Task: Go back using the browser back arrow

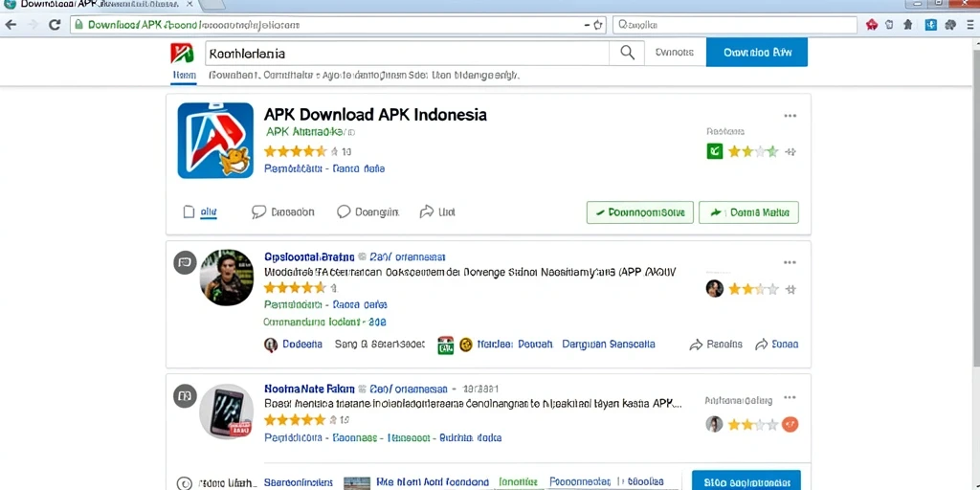Action: tap(11, 25)
